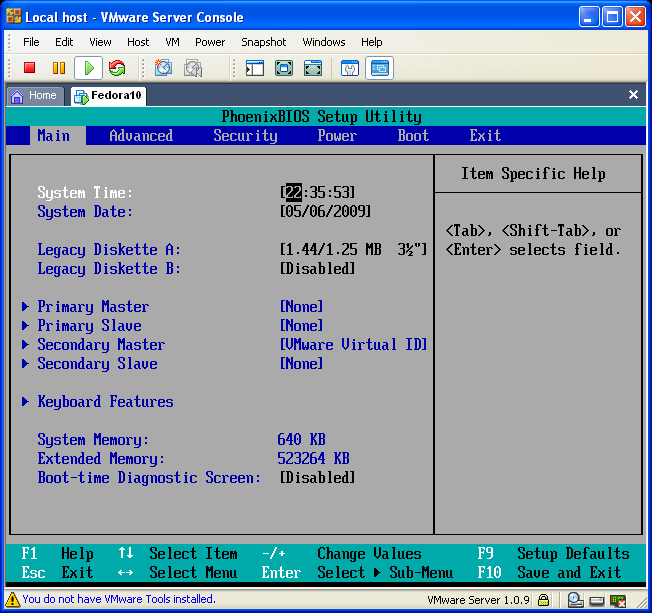Minimize the VMware Server Console window
Image resolution: width=652 pixels, height=613 pixels.
[x=588, y=17]
